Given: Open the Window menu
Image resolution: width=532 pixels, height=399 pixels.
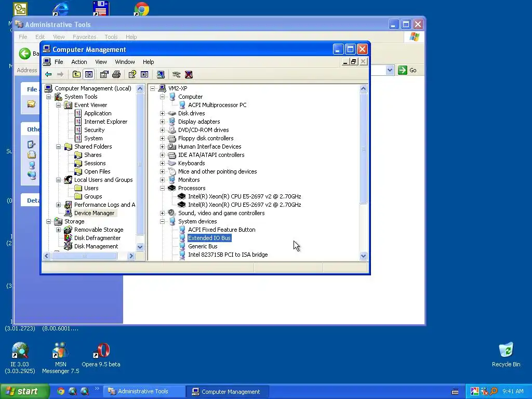Looking at the screenshot, I should (x=125, y=62).
